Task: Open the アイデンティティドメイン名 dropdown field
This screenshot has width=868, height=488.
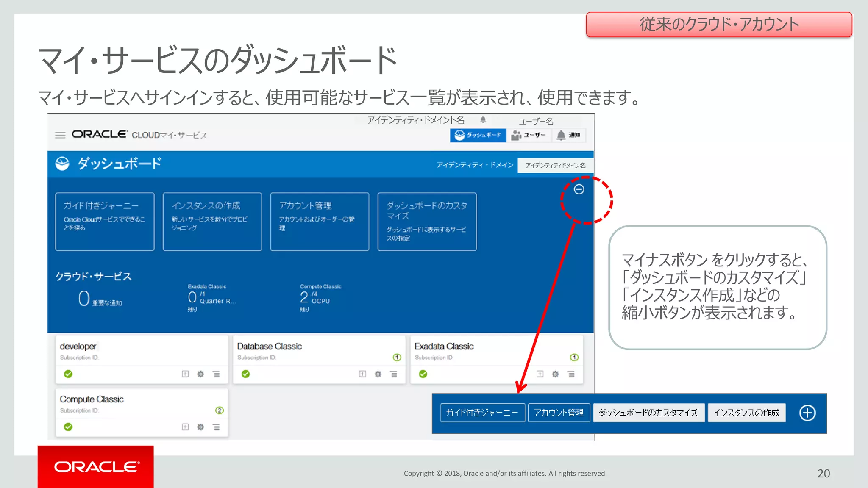Action: point(555,165)
